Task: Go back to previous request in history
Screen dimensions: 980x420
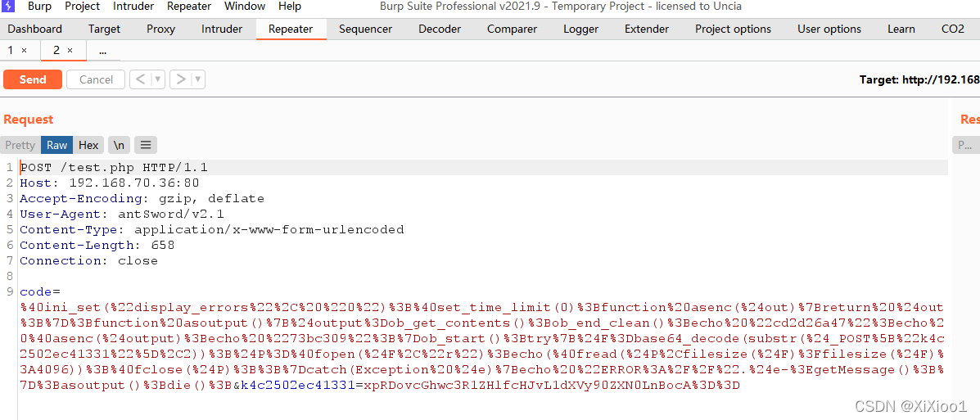Action: pyautogui.click(x=141, y=79)
